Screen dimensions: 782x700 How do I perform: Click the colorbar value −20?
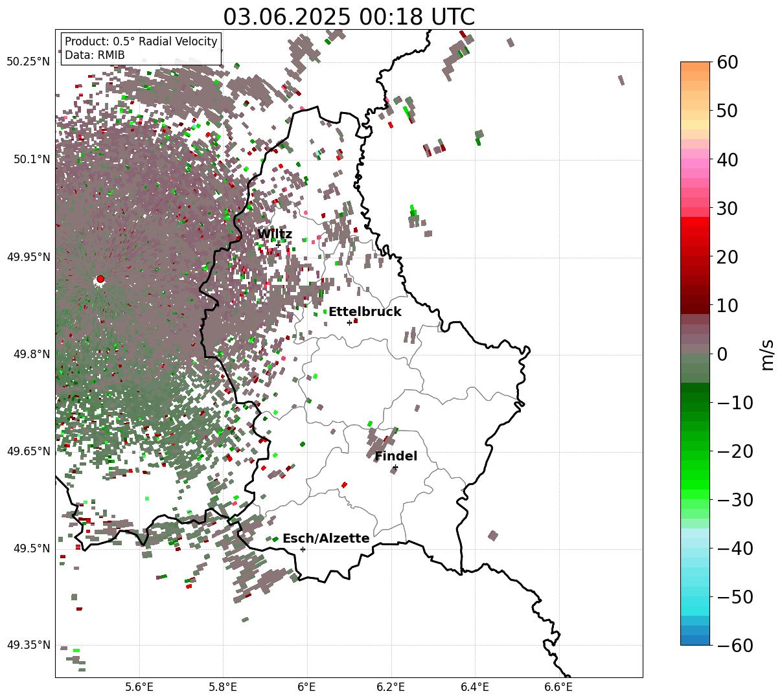[735, 451]
